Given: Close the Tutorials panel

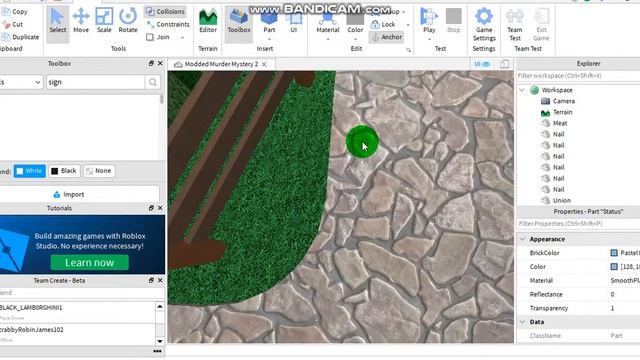Looking at the screenshot, I should click(160, 208).
